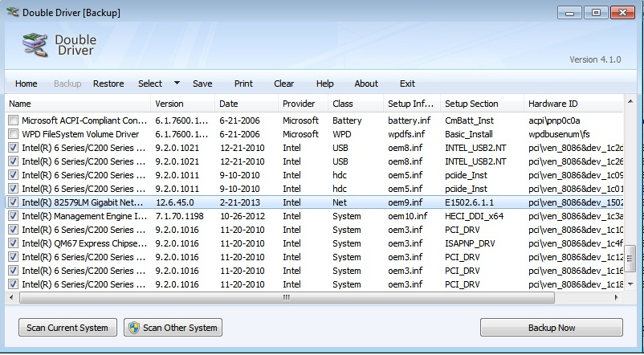This screenshot has height=355, width=644.
Task: Click the 'WPD' class cell
Action: [x=341, y=134]
